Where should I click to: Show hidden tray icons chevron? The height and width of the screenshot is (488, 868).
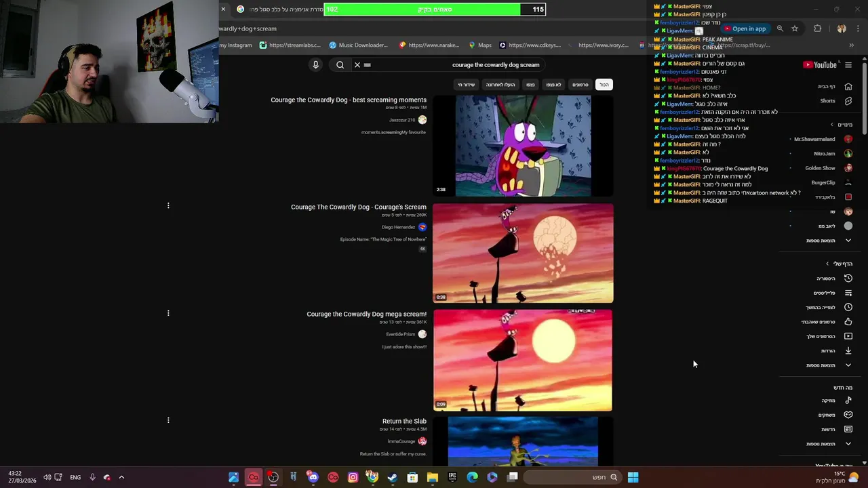121,477
